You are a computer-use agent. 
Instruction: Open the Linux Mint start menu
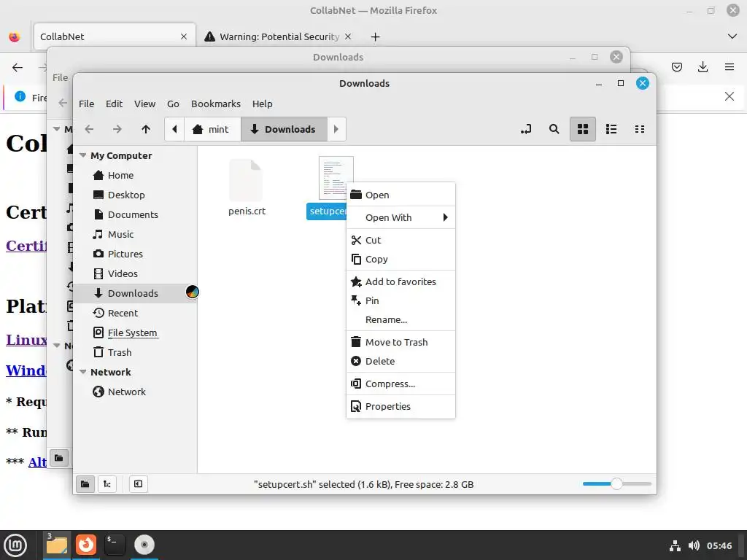pos(15,545)
